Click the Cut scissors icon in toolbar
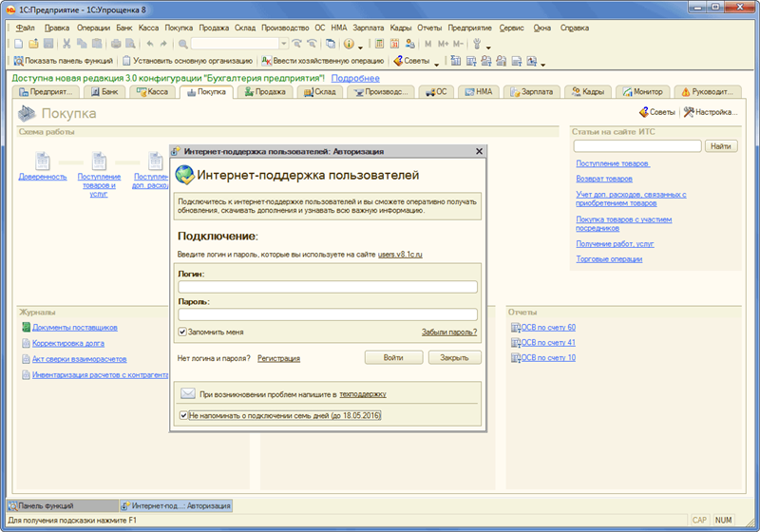760x532 pixels. 66,44
